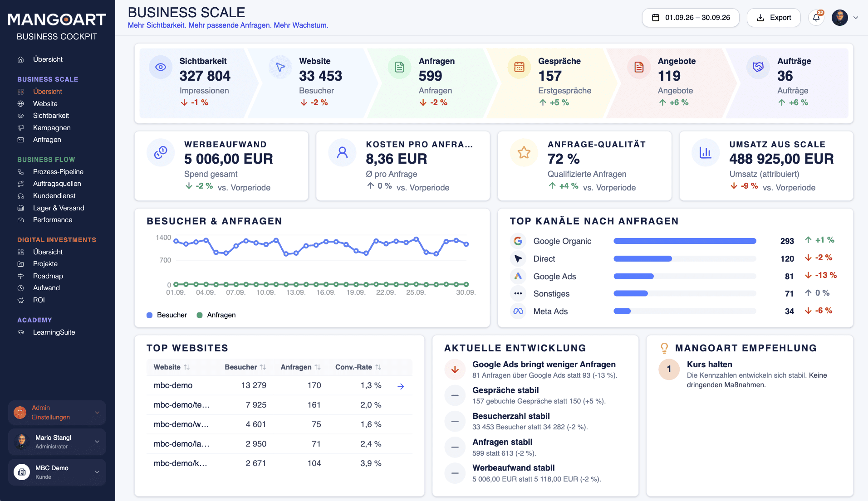868x501 pixels.
Task: Click the Export button
Action: point(774,18)
